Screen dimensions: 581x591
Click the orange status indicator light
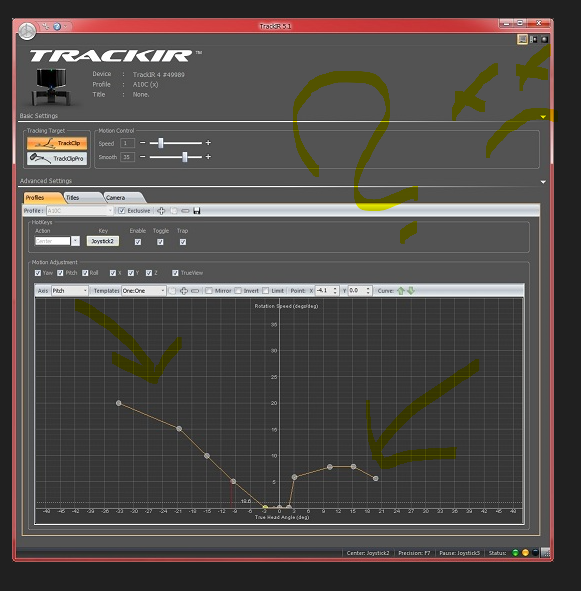(x=525, y=553)
